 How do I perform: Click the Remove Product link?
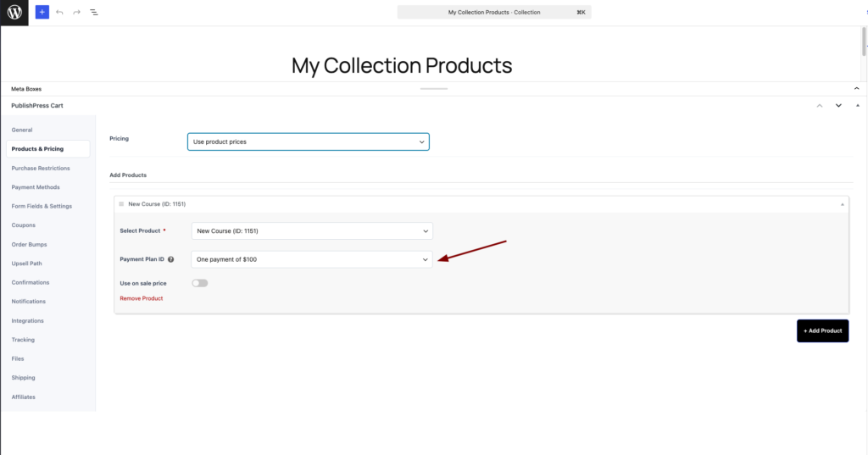(x=142, y=298)
